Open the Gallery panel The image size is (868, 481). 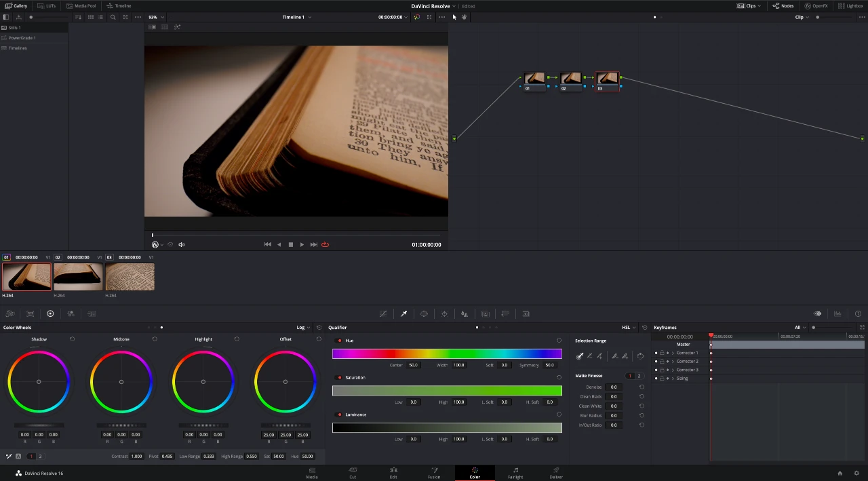16,5
